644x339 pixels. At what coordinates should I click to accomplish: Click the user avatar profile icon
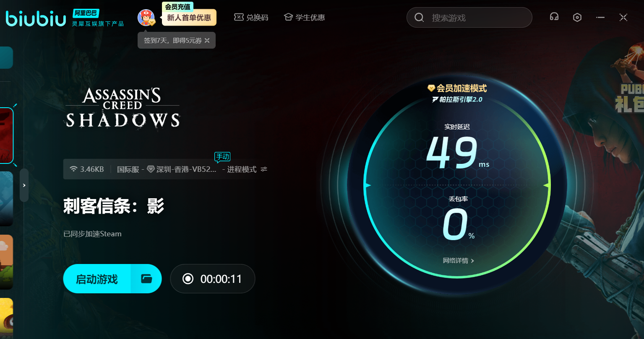coord(146,17)
